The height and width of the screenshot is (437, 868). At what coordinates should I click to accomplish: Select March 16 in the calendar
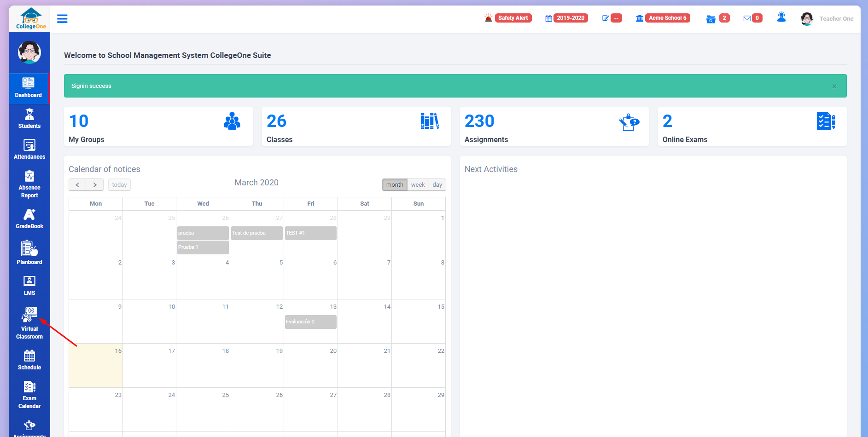coord(96,365)
